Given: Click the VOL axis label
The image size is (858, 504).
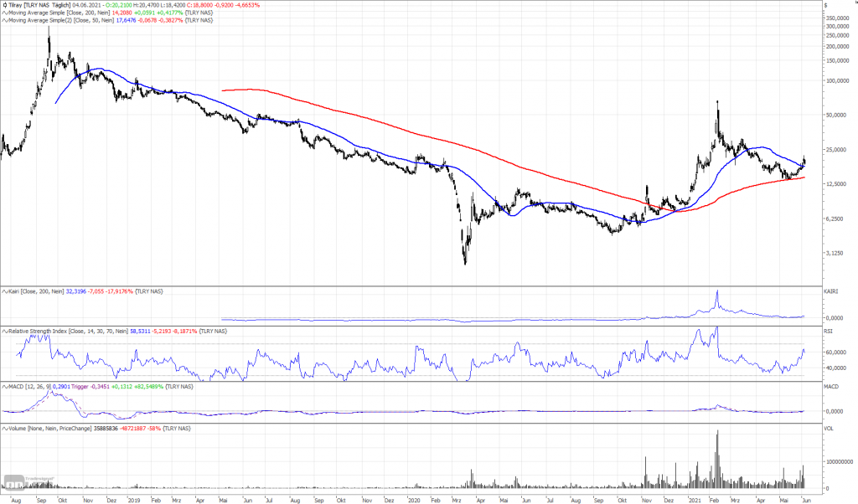Looking at the screenshot, I should coord(829,429).
